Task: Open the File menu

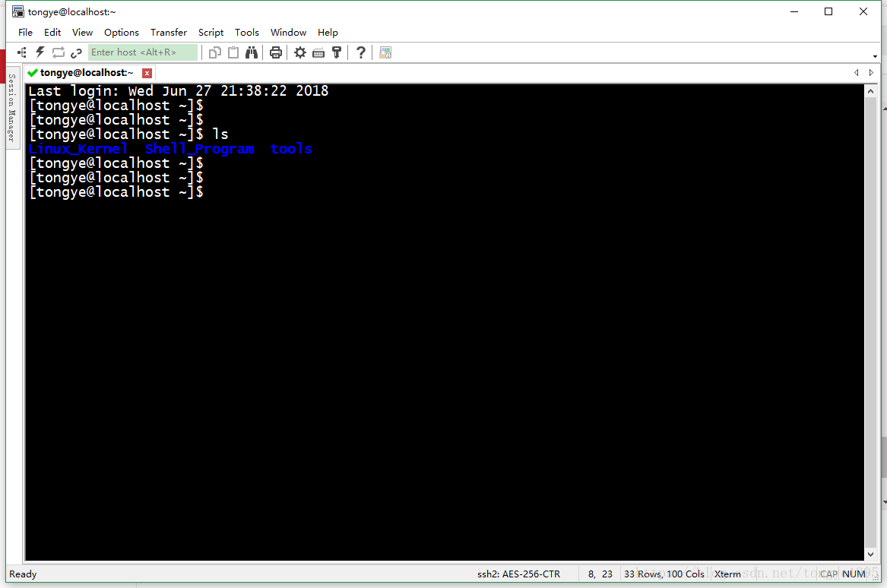Action: click(25, 32)
